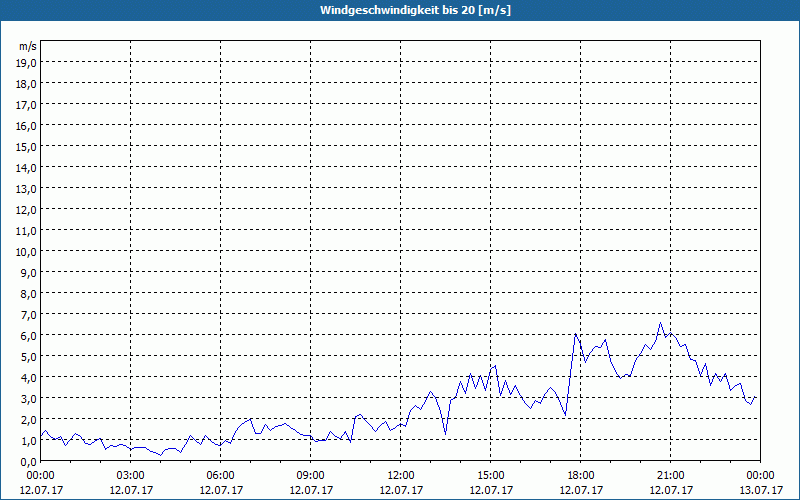Select the y-axis value '10,0'
The width and height of the screenshot is (800, 500).
(28, 252)
